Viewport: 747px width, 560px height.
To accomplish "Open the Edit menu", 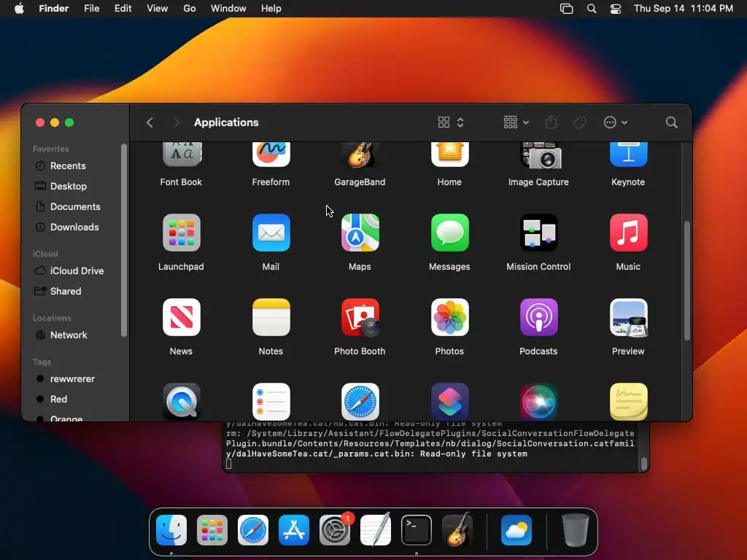I will coord(123,9).
